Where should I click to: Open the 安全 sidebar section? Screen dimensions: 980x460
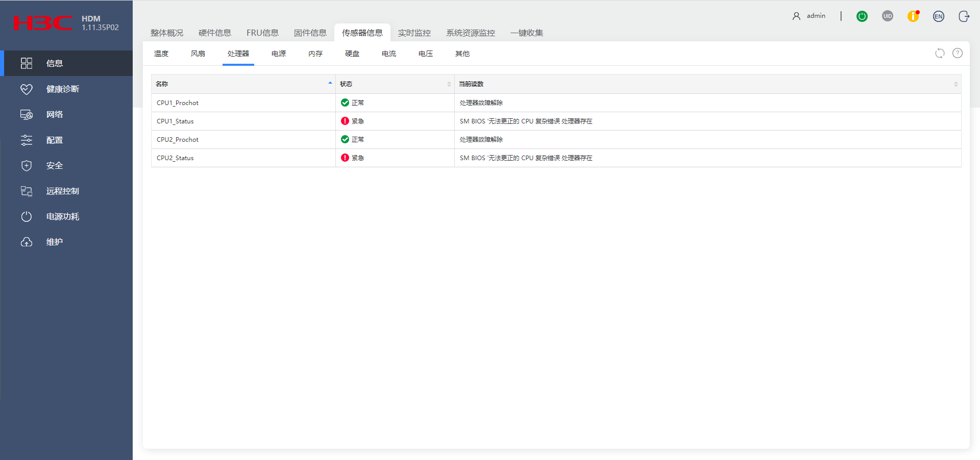click(x=66, y=165)
